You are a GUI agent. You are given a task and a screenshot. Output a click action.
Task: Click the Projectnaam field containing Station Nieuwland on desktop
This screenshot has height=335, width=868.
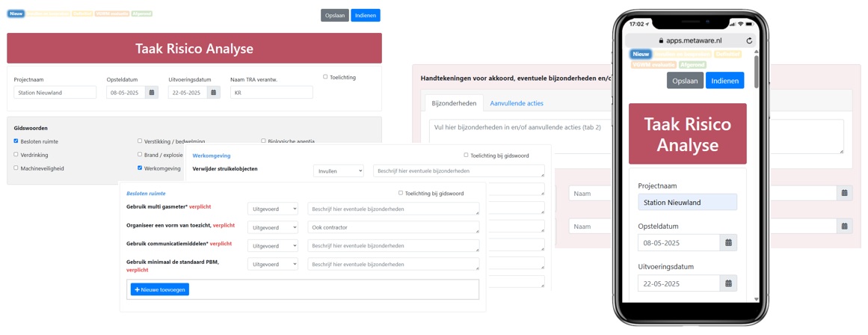pyautogui.click(x=55, y=93)
